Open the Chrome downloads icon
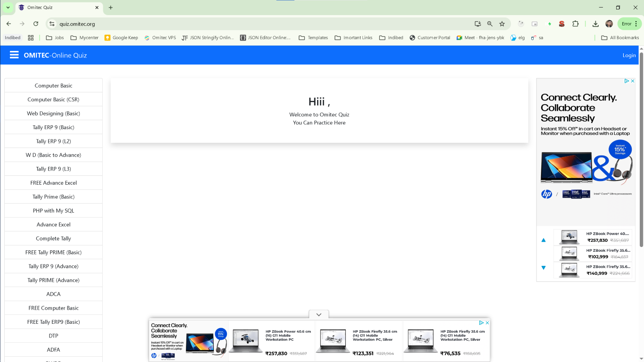 pyautogui.click(x=595, y=24)
